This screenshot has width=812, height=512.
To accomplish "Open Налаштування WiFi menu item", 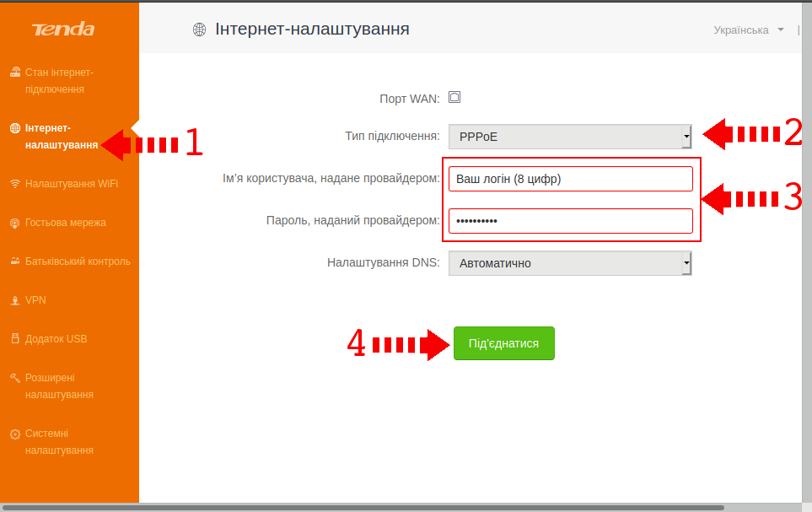I will 72,184.
